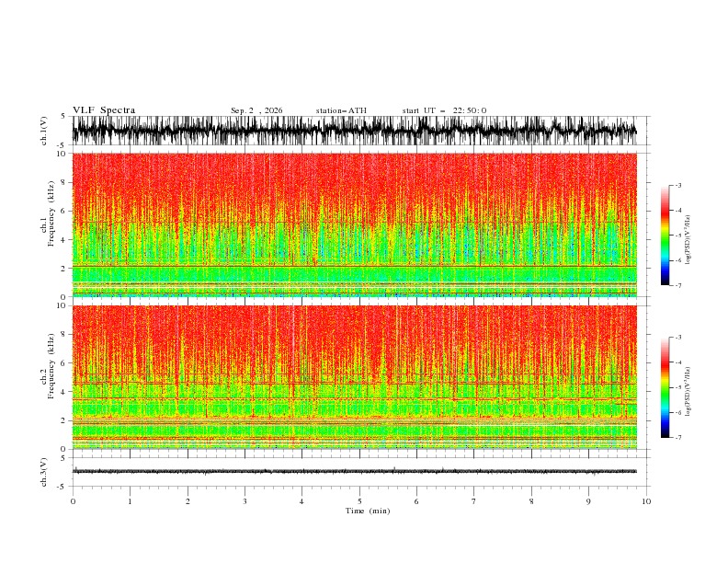Click the ch.1 waveform trace at top
This screenshot has width=728, height=563.
354,131
